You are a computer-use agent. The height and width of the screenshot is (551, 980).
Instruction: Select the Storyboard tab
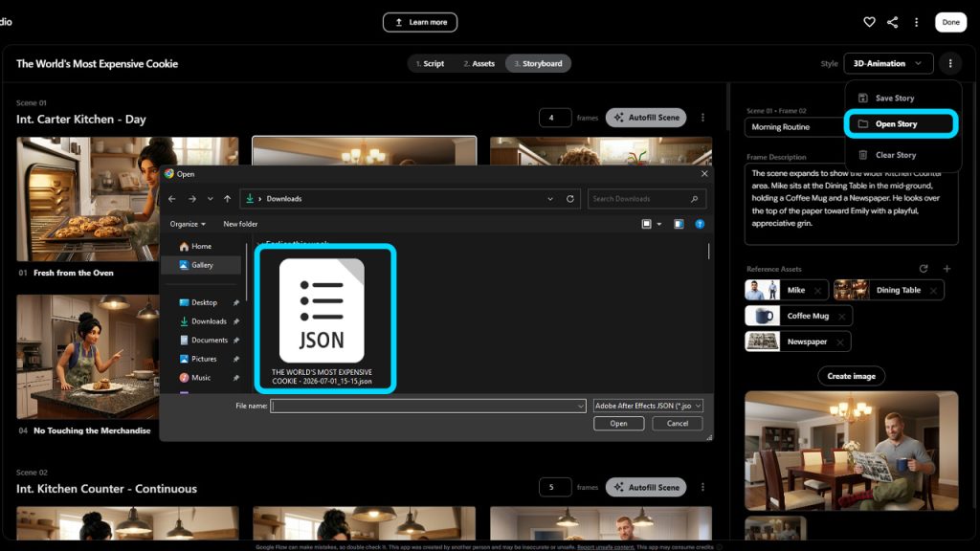[x=538, y=63]
